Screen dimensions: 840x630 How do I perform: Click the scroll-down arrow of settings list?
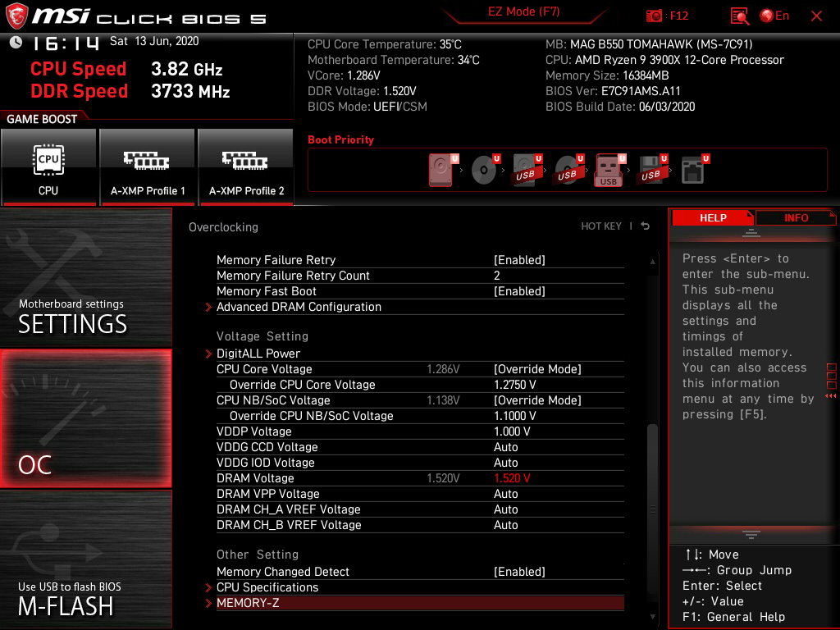(652, 617)
